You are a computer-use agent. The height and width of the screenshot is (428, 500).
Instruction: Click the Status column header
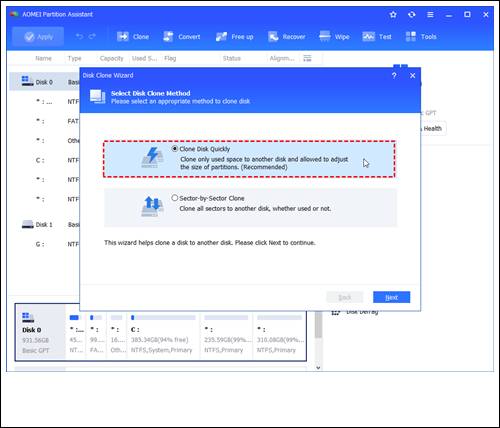[232, 58]
